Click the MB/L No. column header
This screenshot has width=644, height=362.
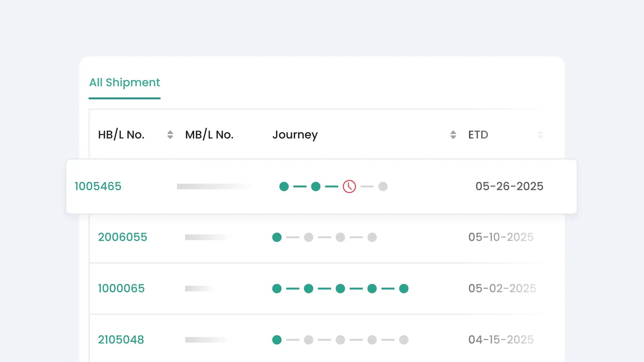209,135
